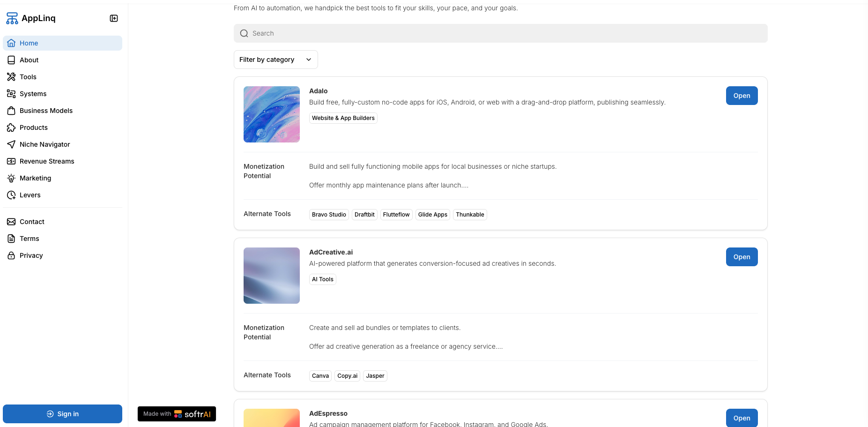Click the AppLinq logo icon
The height and width of the screenshot is (427, 868).
[x=12, y=18]
